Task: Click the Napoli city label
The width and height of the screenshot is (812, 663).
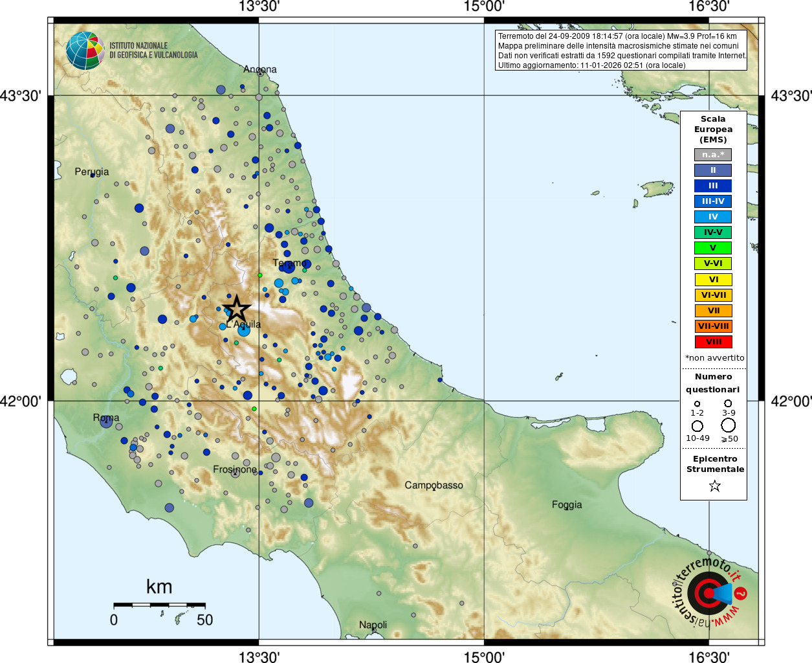Action: pos(373,625)
